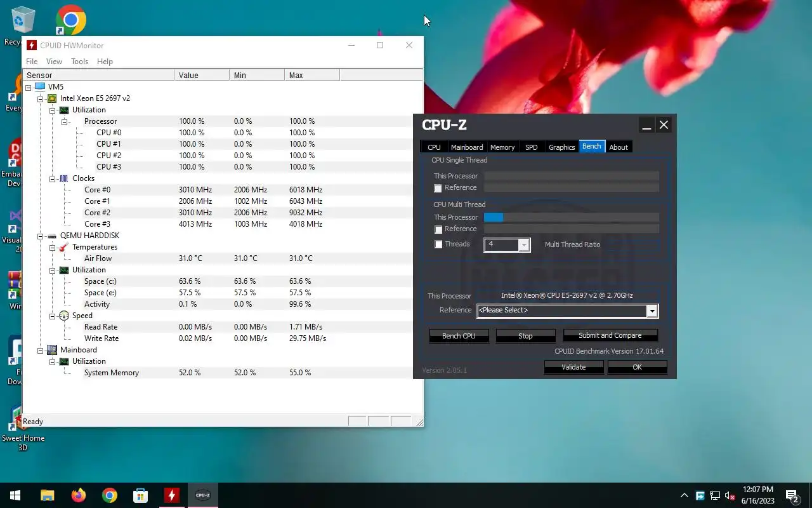This screenshot has width=812, height=508.
Task: Open Microsoft Store from taskbar
Action: 141,495
